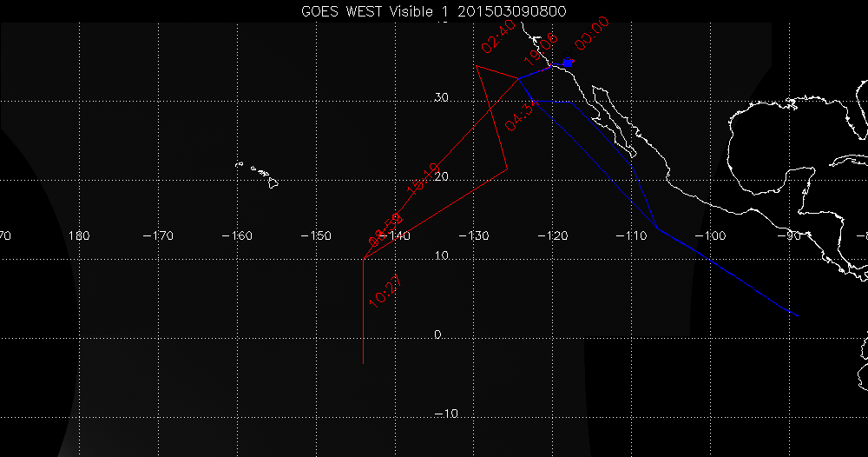Select the 02:40 red time label
The width and height of the screenshot is (868, 457).
498,37
